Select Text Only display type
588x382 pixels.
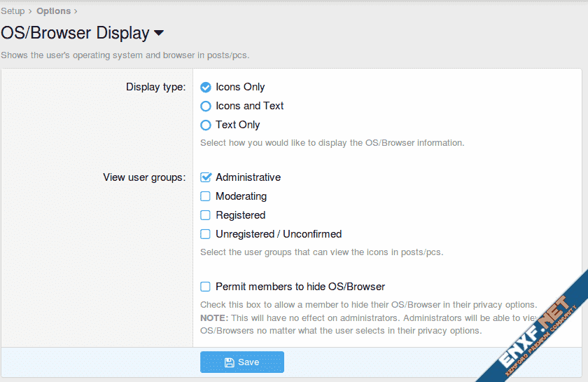point(206,125)
